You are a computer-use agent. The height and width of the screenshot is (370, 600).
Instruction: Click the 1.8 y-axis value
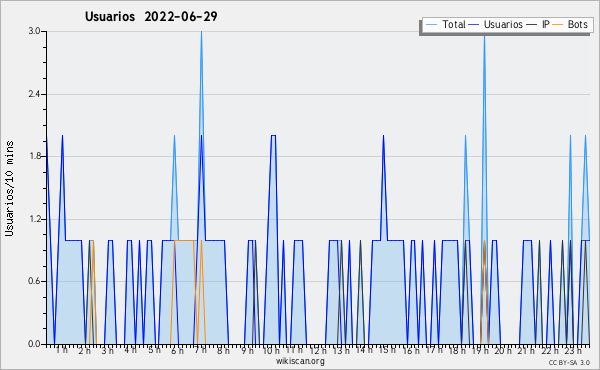(x=34, y=156)
